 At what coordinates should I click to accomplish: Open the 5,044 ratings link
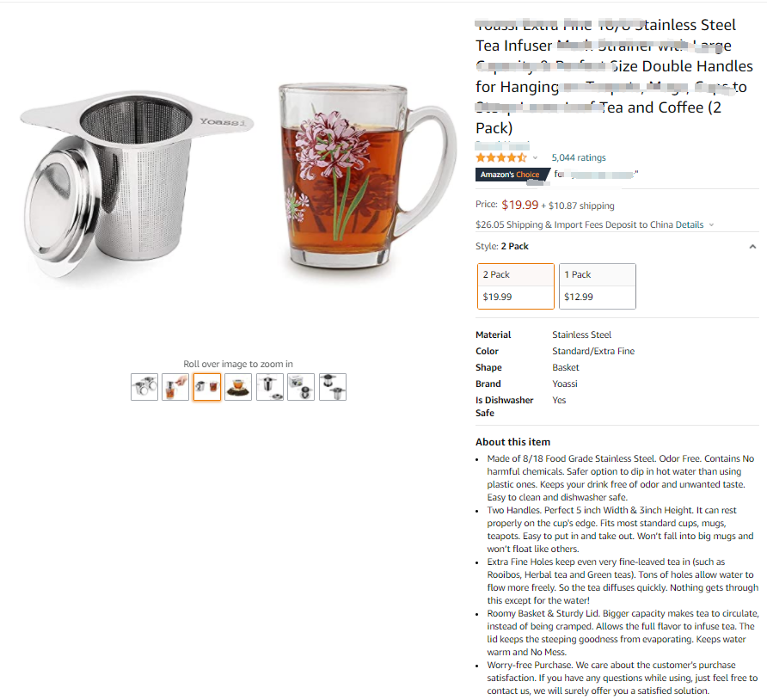pyautogui.click(x=579, y=157)
